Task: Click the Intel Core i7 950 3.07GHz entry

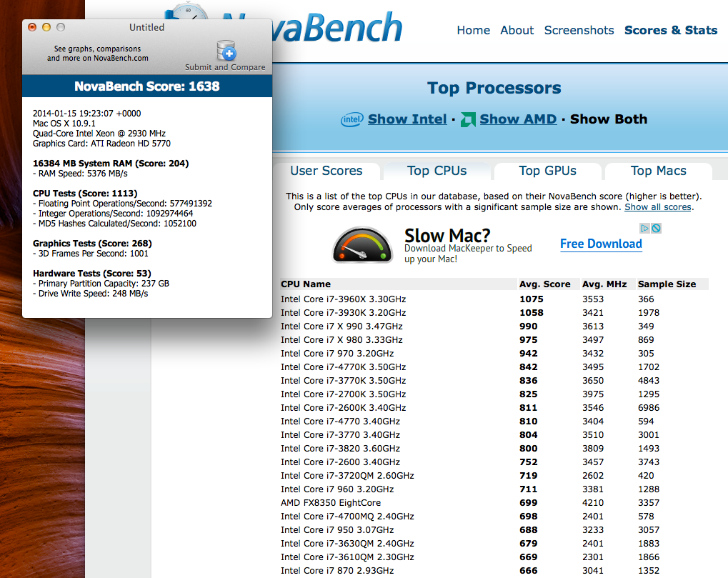Action: pos(337,529)
